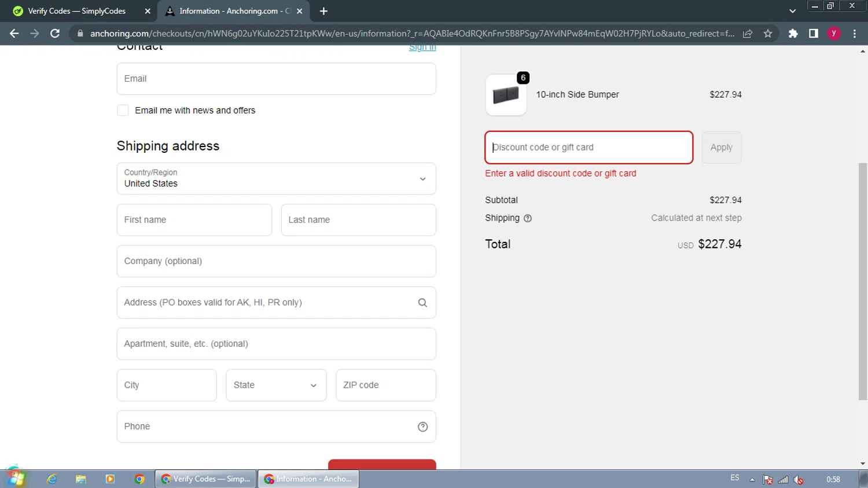Click the pinned Chrome taskbar icon

pos(139,479)
